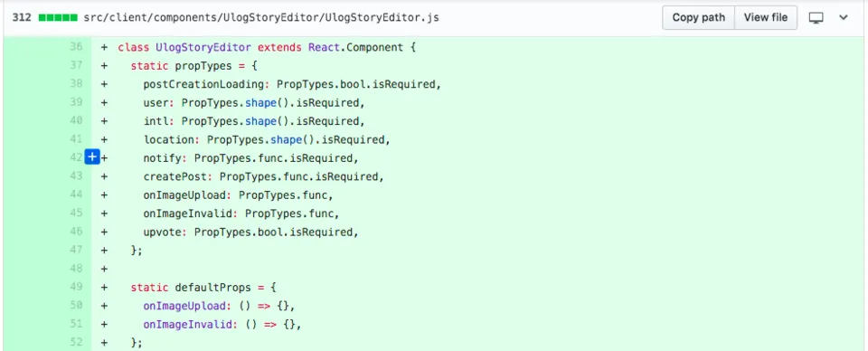Click the 'createPost: PropTypes.func.isRequired' line
Screen dimensions: 868x351
point(264,176)
